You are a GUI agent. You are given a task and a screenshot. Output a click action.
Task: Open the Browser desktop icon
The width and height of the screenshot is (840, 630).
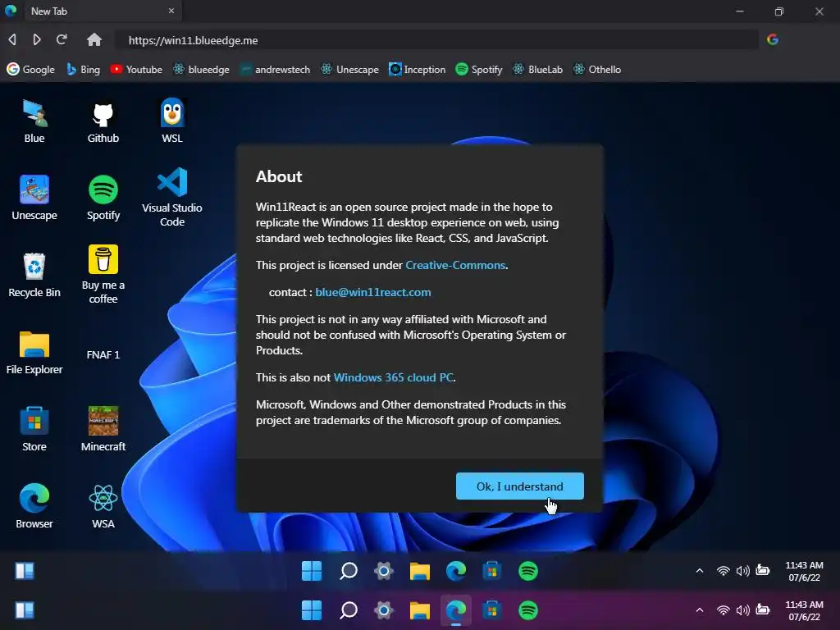pos(34,506)
